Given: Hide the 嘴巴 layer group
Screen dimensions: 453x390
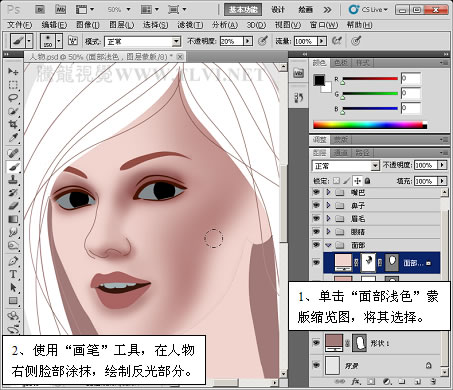Looking at the screenshot, I should pos(316,192).
